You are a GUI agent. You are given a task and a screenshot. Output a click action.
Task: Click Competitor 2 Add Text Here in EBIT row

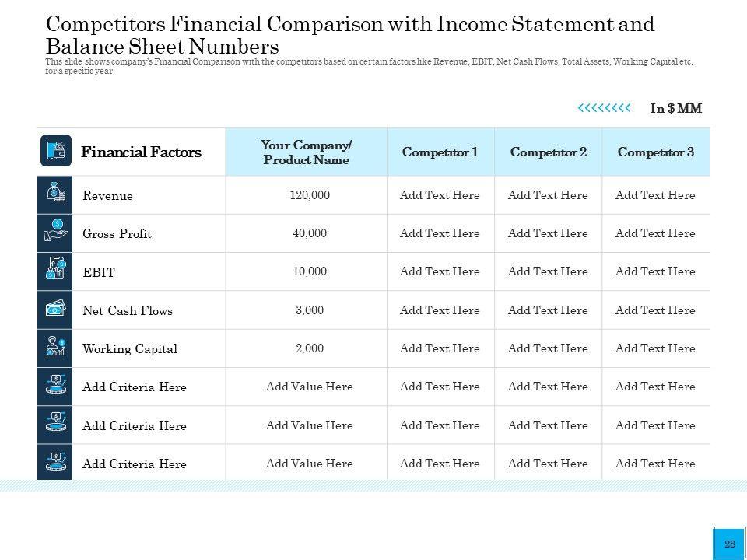tap(548, 271)
